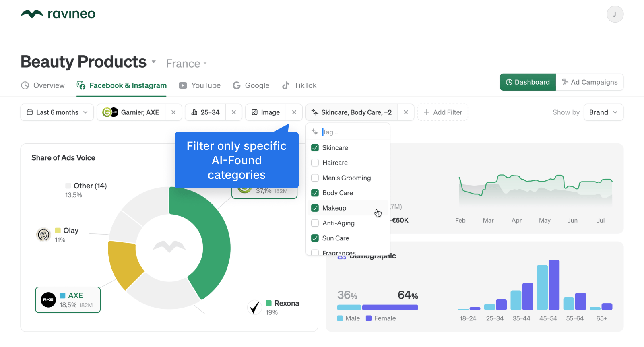Click the YouTube play icon
Viewport: 644px width, 347px height.
pos(183,85)
